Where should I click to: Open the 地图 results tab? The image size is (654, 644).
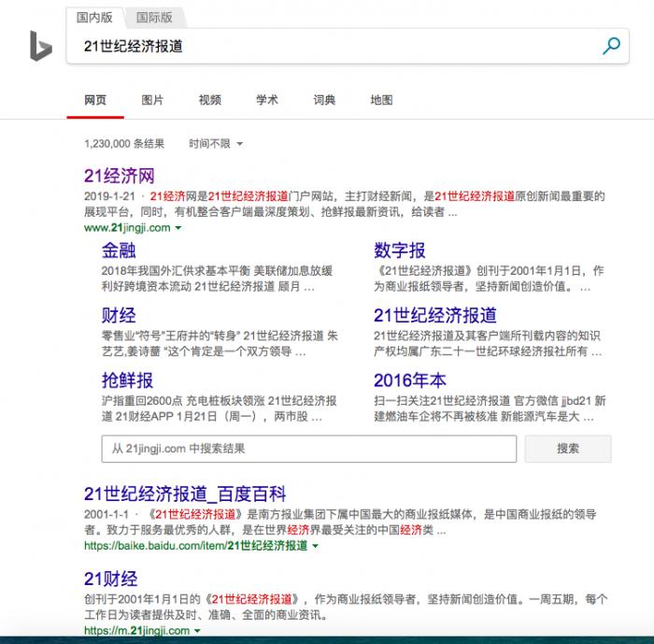click(x=381, y=100)
